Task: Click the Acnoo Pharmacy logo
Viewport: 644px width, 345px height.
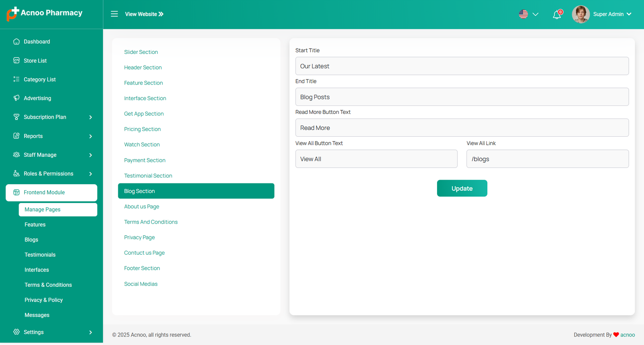Action: click(x=45, y=14)
